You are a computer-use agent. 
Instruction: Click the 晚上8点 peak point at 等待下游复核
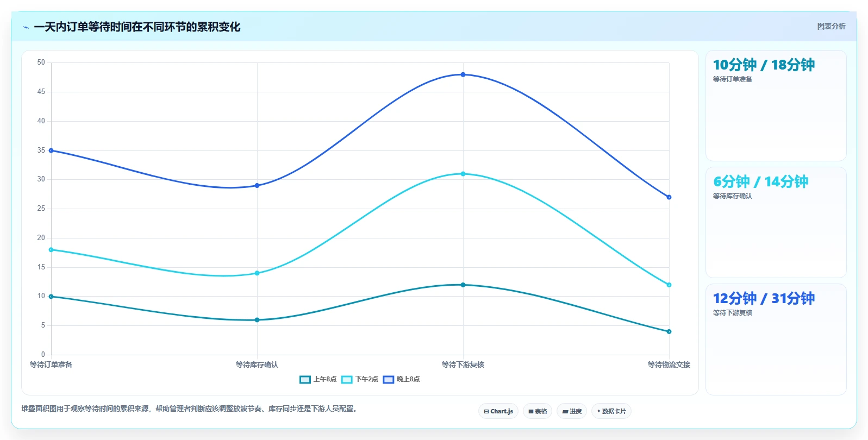463,74
